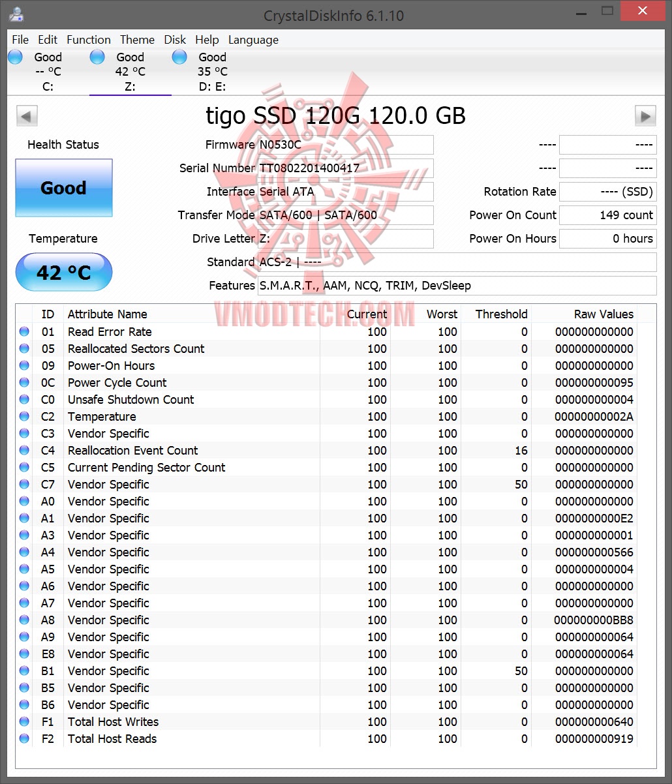Click the status dot for ID A0 row
The width and height of the screenshot is (672, 784).
24,501
